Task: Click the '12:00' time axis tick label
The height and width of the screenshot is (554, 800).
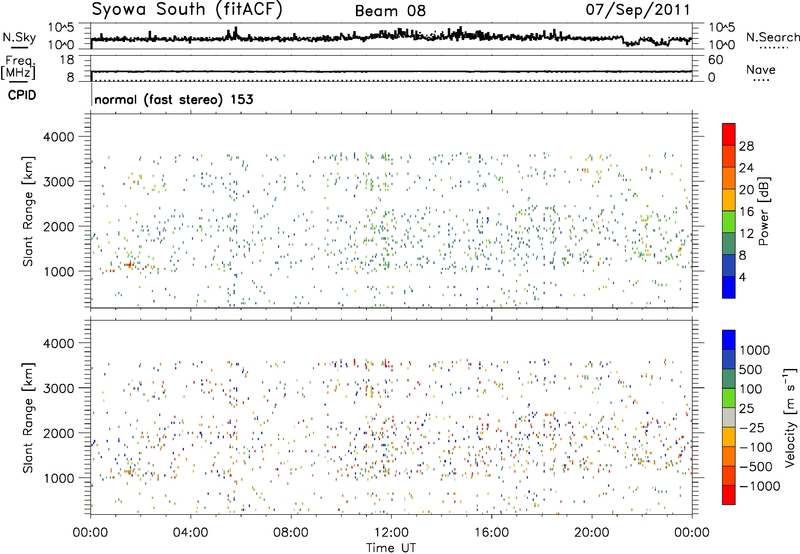Action: point(391,533)
